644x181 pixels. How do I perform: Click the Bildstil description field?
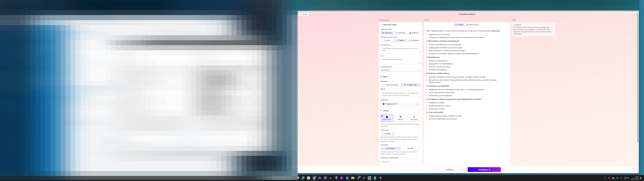[x=400, y=94]
